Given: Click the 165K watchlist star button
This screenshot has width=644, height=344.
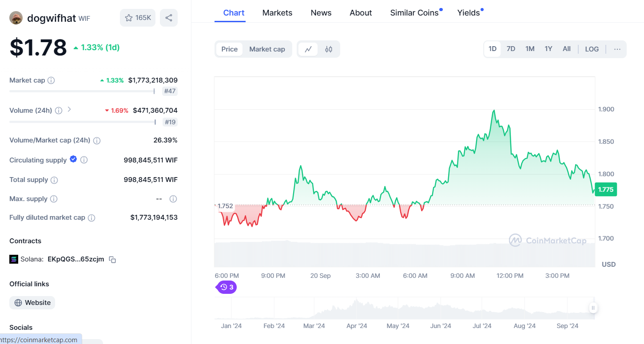Looking at the screenshot, I should 137,17.
